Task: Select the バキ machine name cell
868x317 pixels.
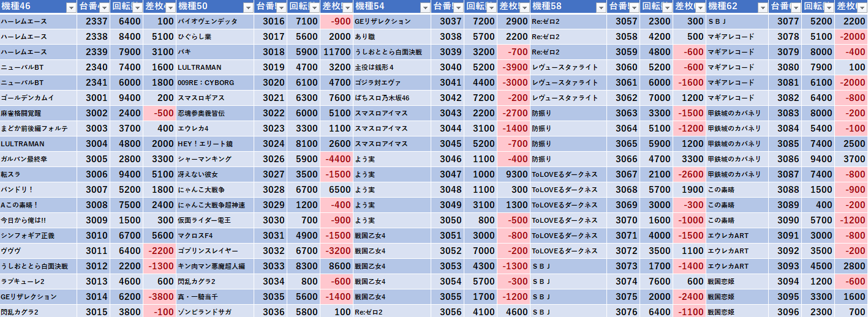Action: coord(216,52)
